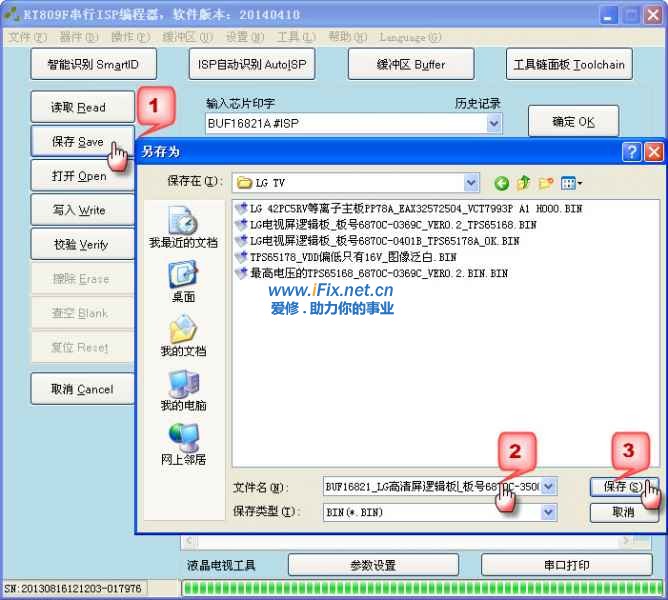Go to Desktop (桌面) in places bar
This screenshot has width=668, height=600.
tap(183, 281)
